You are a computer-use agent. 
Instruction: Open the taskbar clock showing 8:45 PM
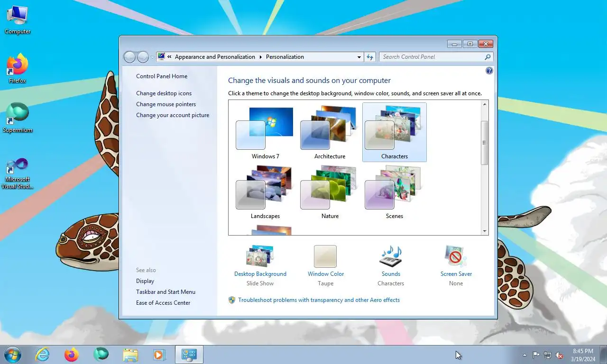coord(583,355)
